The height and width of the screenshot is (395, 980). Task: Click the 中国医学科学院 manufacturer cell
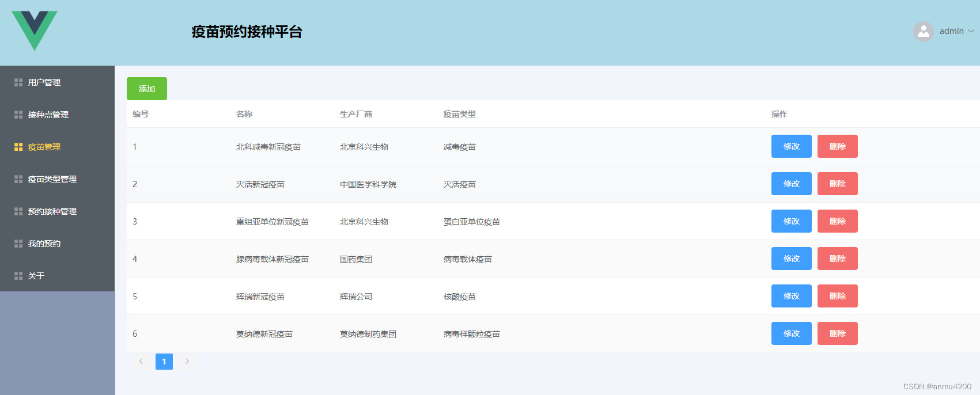point(368,184)
